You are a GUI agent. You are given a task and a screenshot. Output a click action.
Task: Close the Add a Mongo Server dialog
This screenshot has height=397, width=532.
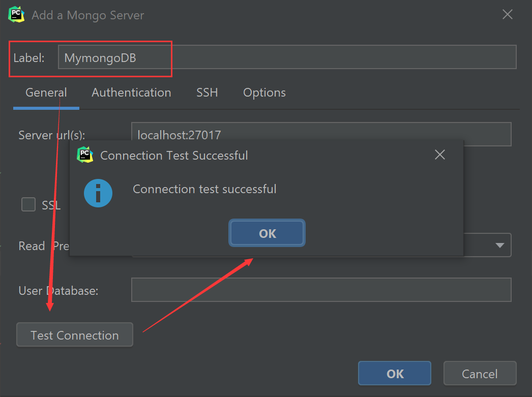507,14
